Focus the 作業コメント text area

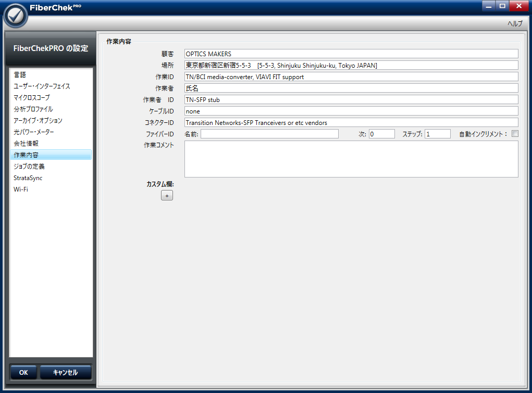pyautogui.click(x=351, y=159)
